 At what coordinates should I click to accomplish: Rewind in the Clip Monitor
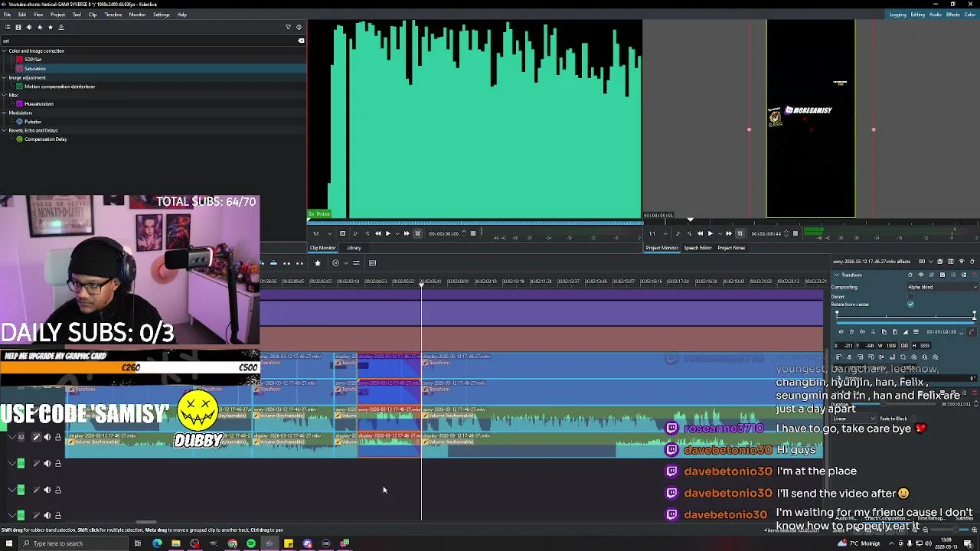[x=377, y=233]
